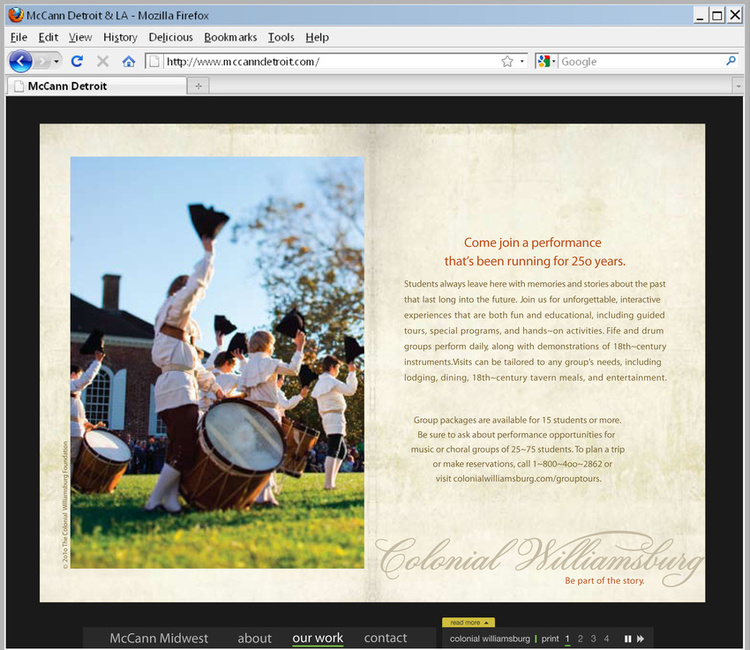Reload the current page

[77, 62]
